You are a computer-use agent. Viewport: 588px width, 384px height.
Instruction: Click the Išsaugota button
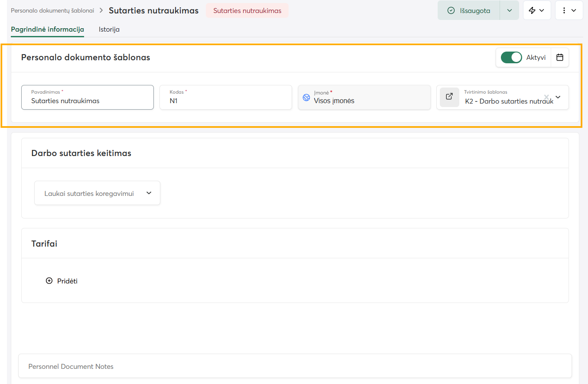click(x=469, y=10)
